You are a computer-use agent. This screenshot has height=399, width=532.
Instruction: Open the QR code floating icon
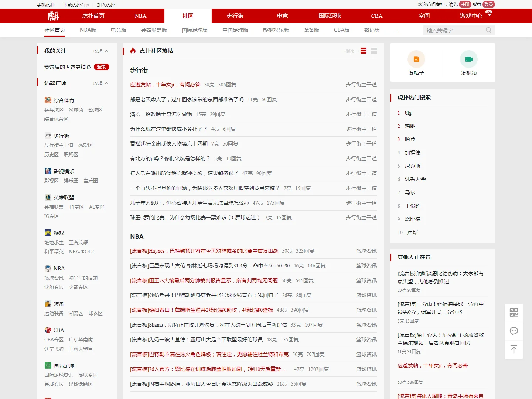(x=514, y=313)
